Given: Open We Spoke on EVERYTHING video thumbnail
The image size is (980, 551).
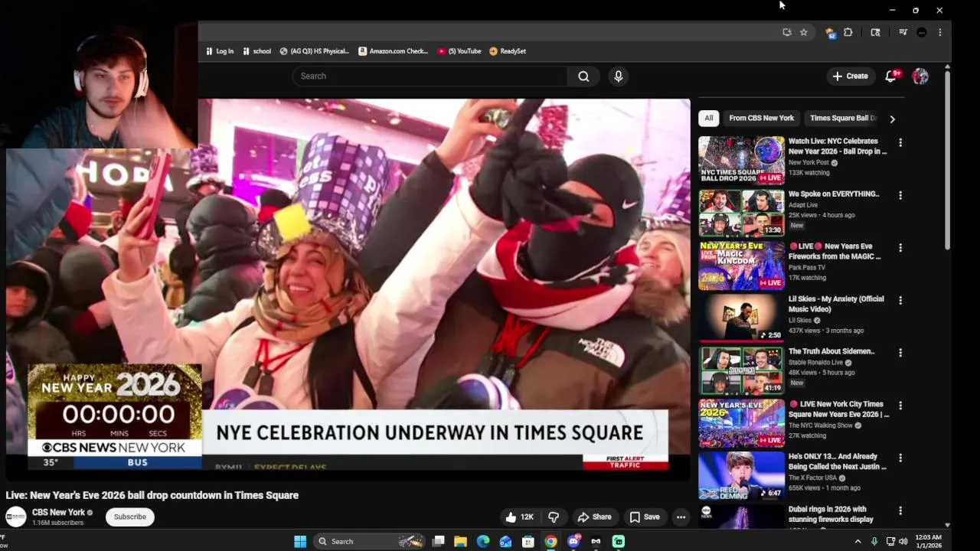Looking at the screenshot, I should coord(741,213).
